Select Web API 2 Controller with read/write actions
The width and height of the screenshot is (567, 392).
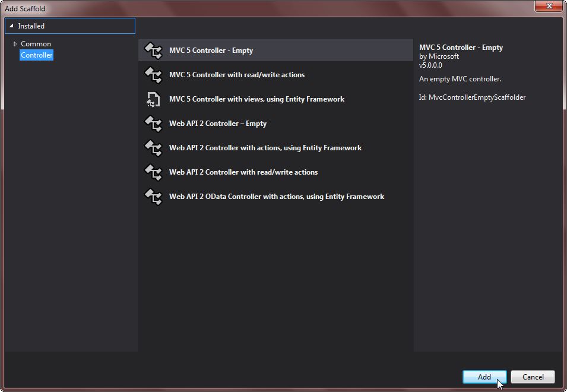tap(243, 172)
